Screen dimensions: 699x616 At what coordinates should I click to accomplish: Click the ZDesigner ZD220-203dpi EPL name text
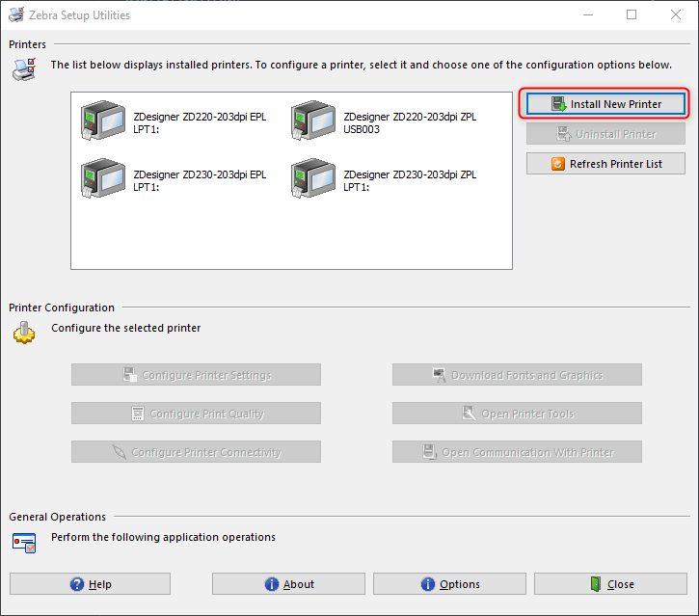click(200, 117)
